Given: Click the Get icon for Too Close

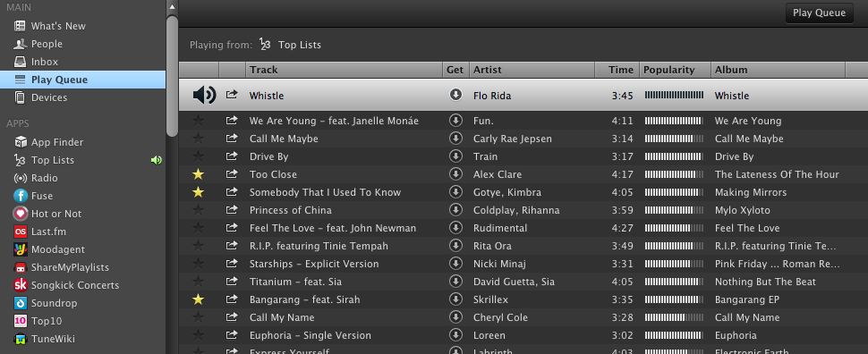Looking at the screenshot, I should click(x=455, y=174).
